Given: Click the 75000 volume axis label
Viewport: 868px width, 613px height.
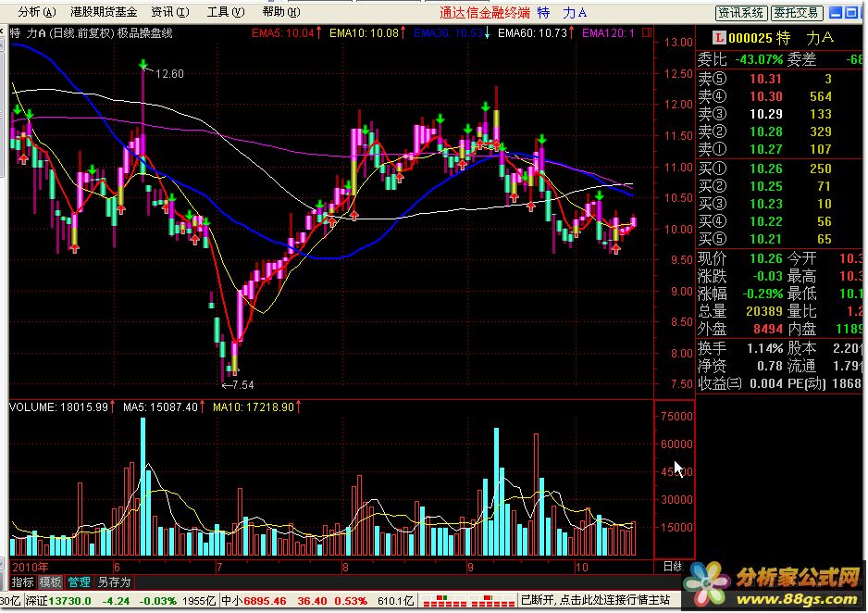Looking at the screenshot, I should click(677, 417).
